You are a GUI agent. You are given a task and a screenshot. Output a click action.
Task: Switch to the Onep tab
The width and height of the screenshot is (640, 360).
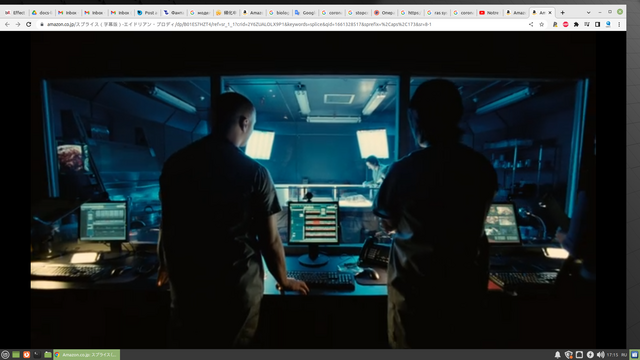(384, 13)
